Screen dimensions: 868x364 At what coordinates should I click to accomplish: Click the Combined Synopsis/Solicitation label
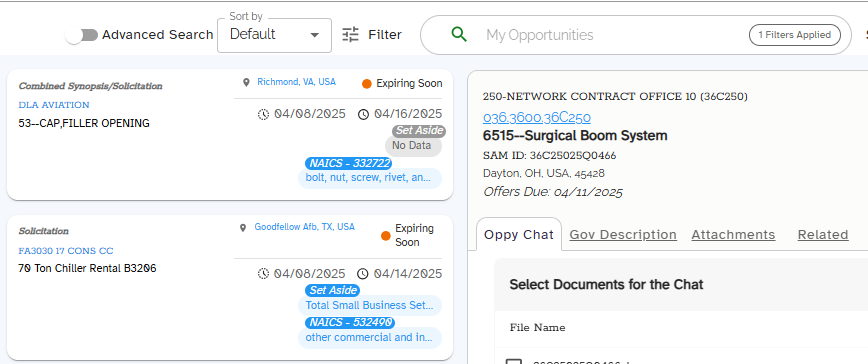coord(91,86)
